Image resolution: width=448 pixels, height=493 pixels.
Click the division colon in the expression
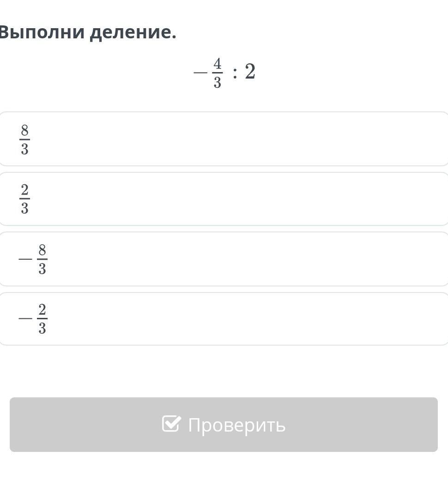tap(235, 73)
